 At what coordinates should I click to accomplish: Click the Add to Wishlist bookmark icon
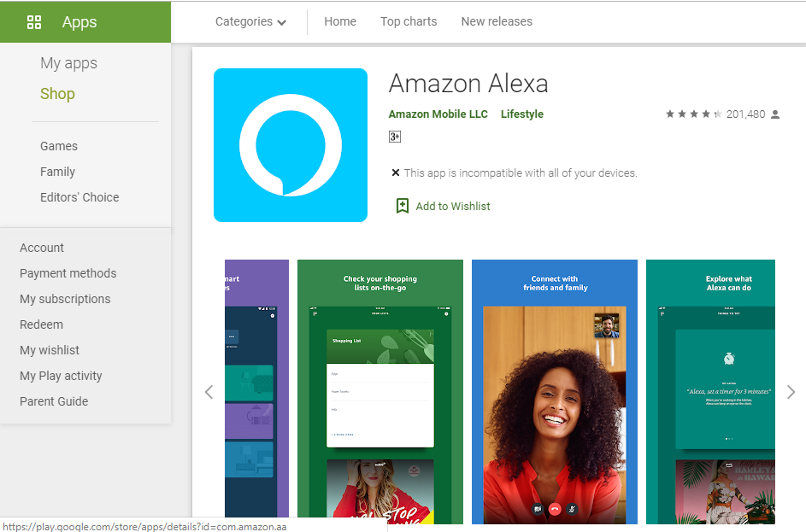403,206
